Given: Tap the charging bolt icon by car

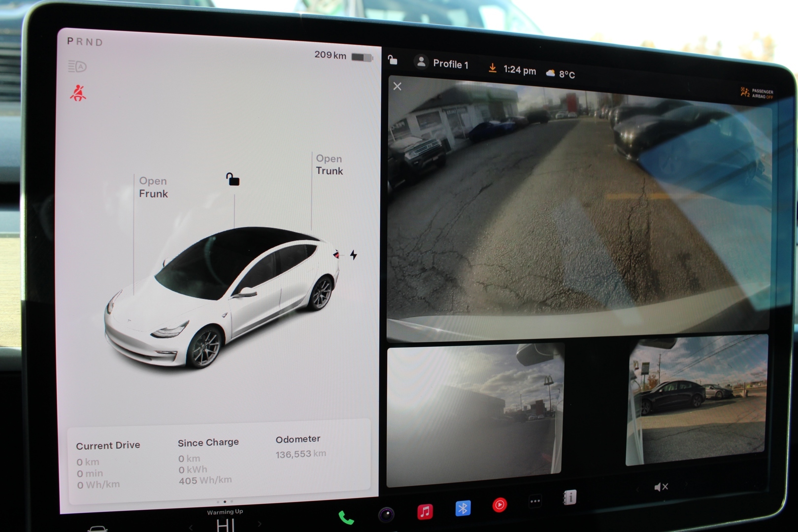Looking at the screenshot, I should 353,255.
